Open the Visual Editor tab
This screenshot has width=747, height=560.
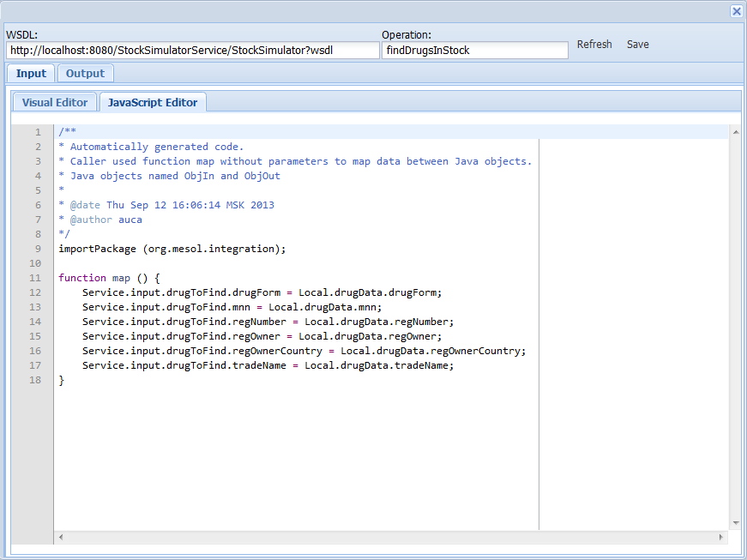[x=54, y=101]
